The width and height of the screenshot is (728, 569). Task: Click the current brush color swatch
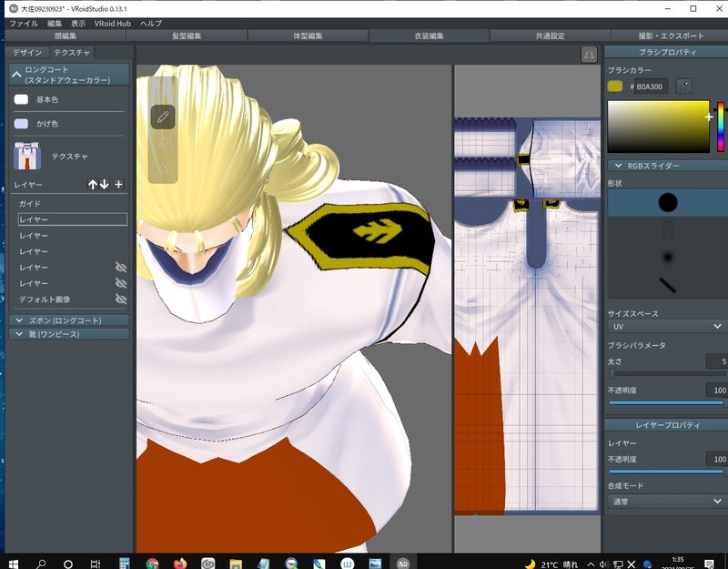coord(615,86)
